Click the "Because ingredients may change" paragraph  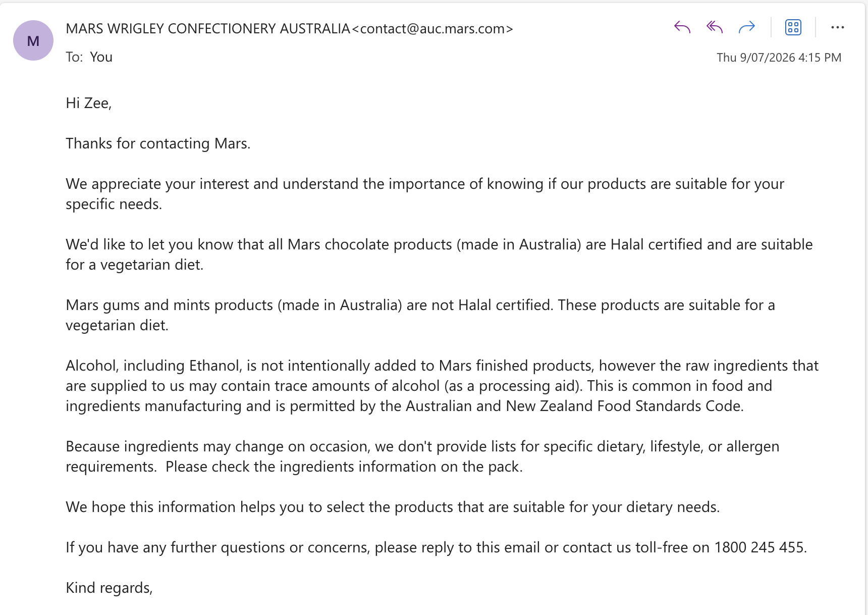click(x=422, y=456)
